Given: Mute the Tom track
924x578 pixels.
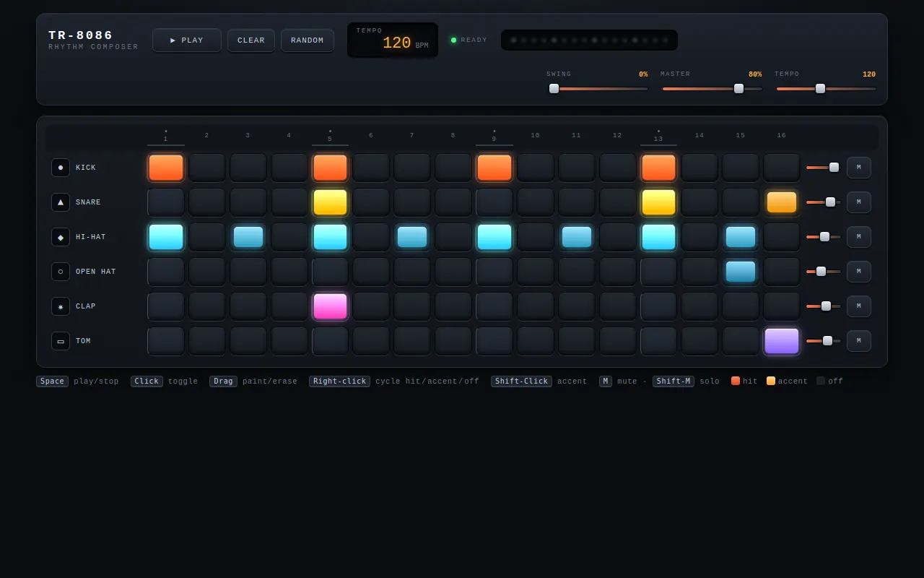Looking at the screenshot, I should tap(859, 341).
